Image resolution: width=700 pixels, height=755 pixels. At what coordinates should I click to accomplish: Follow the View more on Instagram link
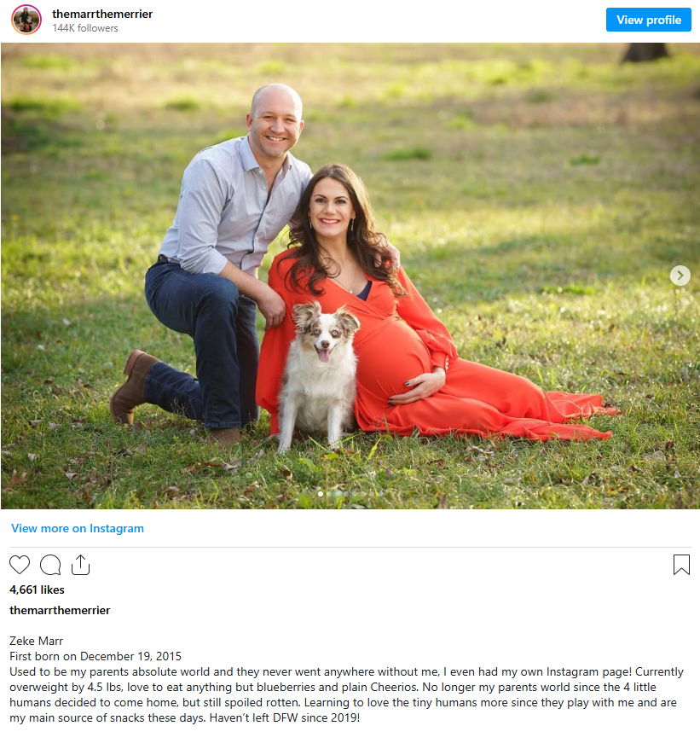[x=78, y=528]
